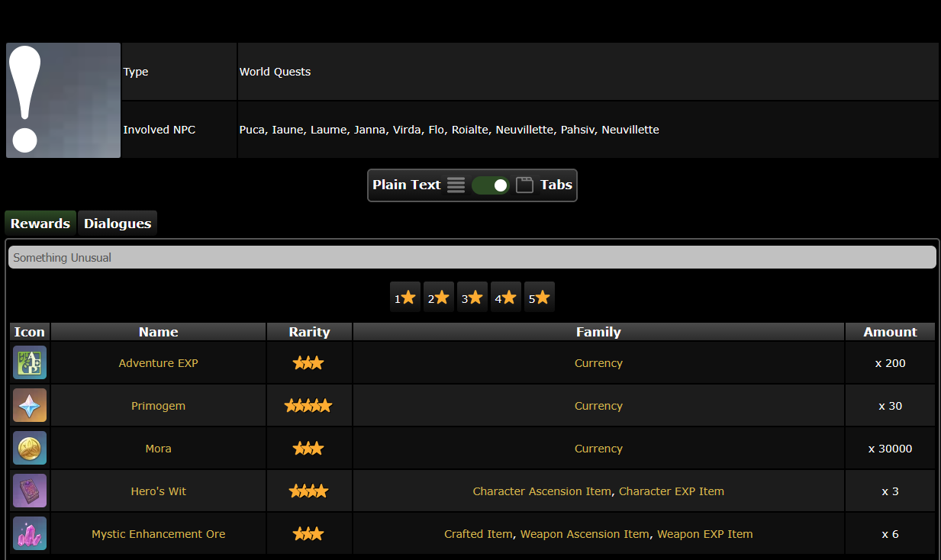Open the Mora item link

tap(159, 449)
